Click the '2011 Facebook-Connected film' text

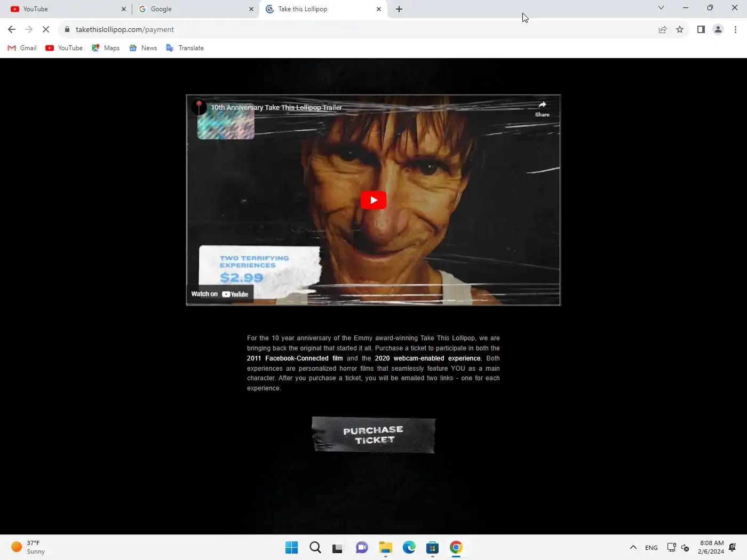coord(295,358)
